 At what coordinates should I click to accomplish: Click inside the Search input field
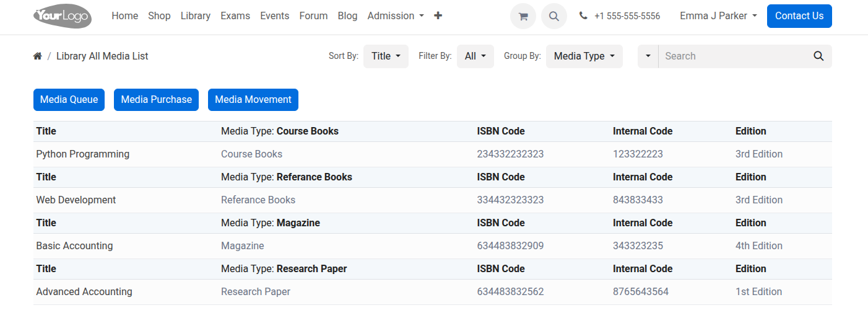[x=732, y=56]
